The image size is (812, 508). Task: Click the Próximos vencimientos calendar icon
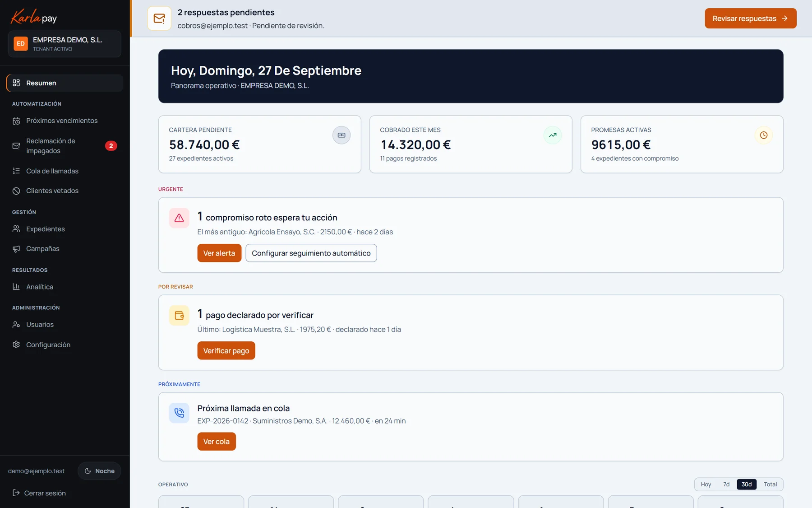(16, 121)
